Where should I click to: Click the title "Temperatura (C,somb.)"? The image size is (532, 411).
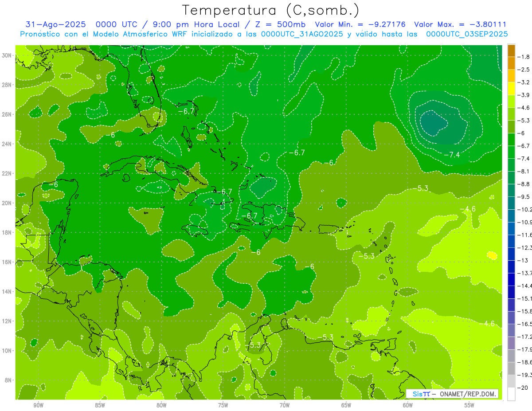click(271, 10)
